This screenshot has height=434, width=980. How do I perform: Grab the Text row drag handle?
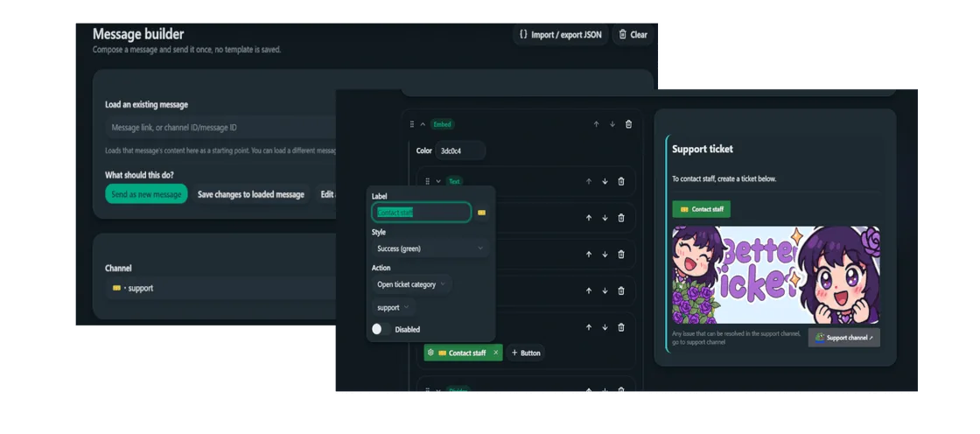click(x=428, y=181)
